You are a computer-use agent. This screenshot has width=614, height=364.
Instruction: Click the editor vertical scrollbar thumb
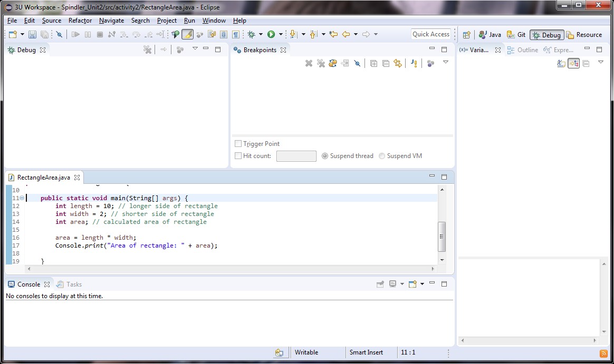coord(442,237)
